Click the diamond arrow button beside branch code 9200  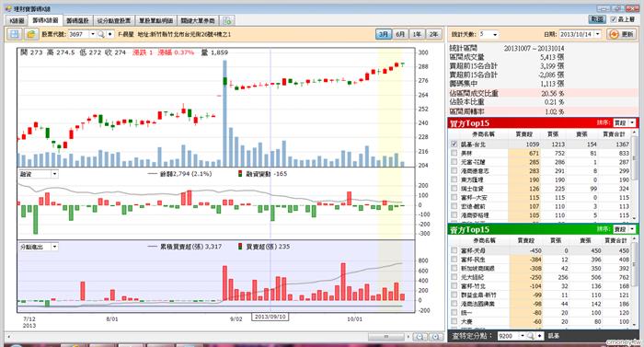(540, 336)
